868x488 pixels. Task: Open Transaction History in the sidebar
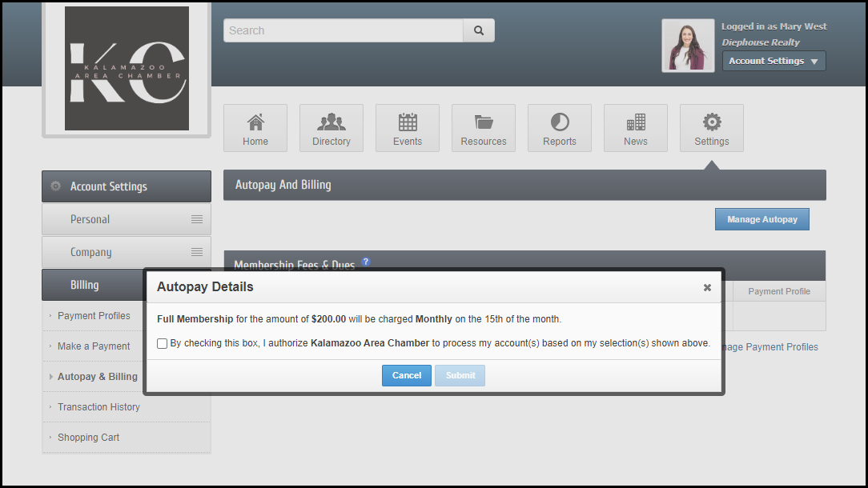(98, 407)
